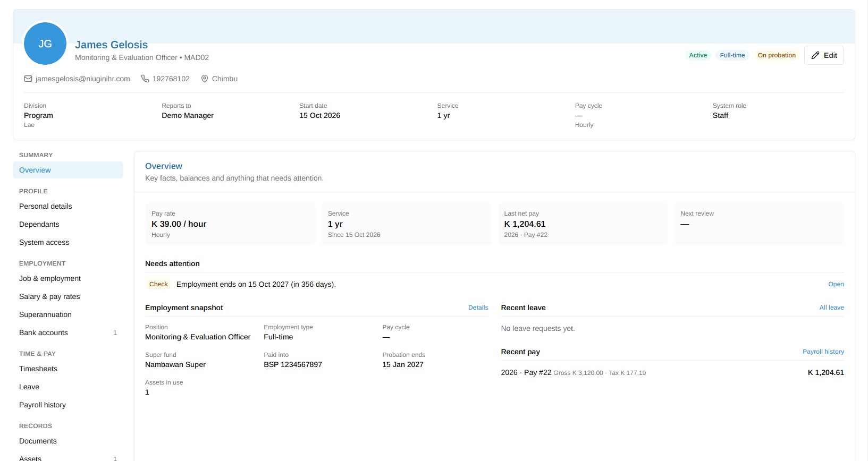This screenshot has height=461, width=868.
Task: Click the Active status badge
Action: 698,55
